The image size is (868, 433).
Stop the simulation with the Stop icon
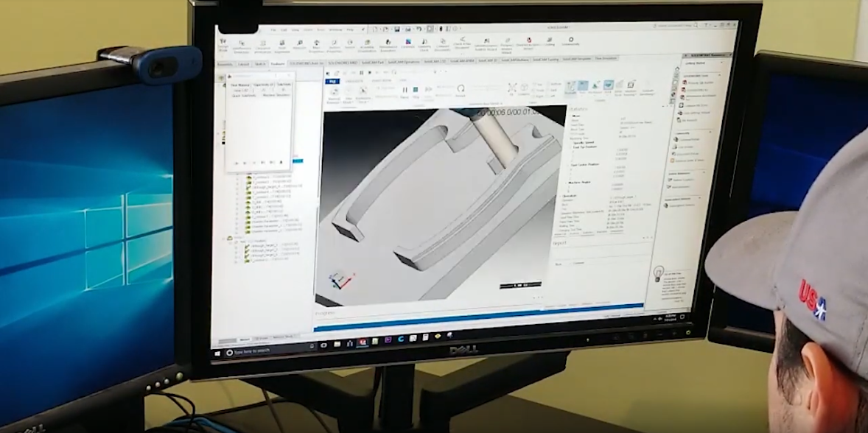pyautogui.click(x=416, y=89)
